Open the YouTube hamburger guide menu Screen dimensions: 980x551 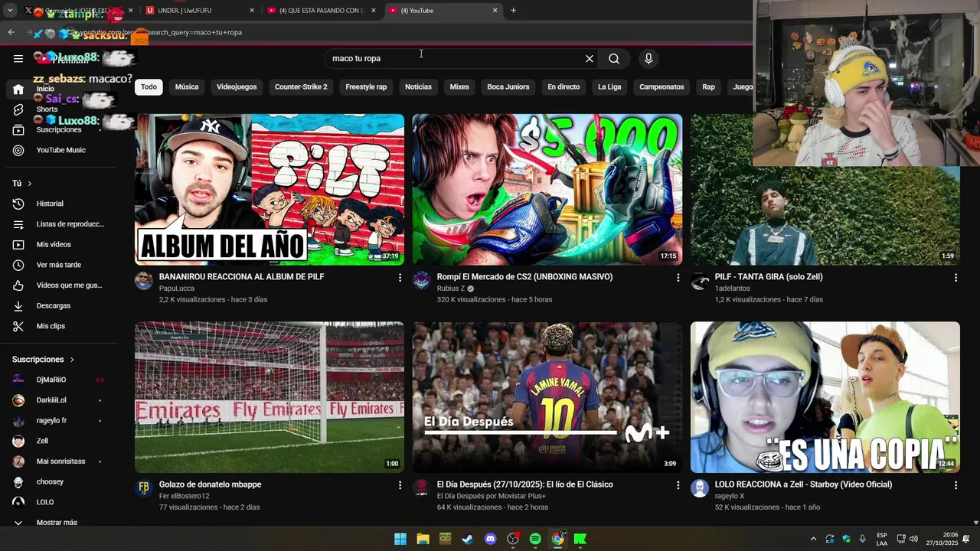18,58
